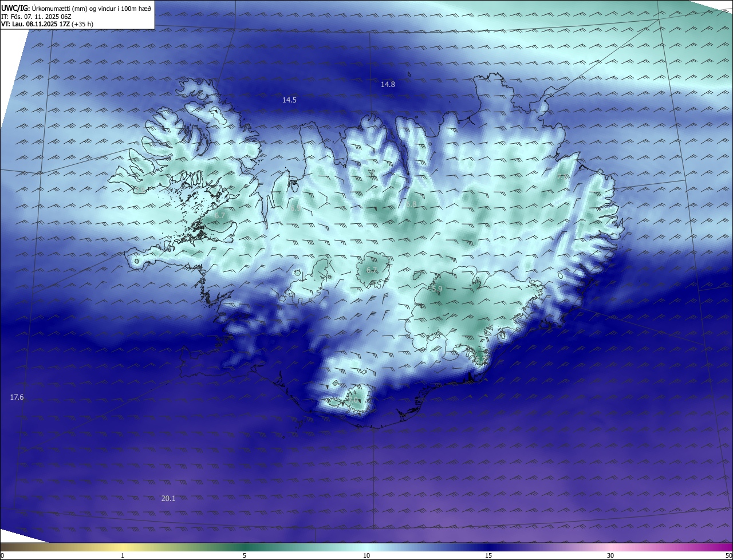Click the 6.9 value label in northwest-central Iceland
The image size is (733, 560).
(295, 208)
